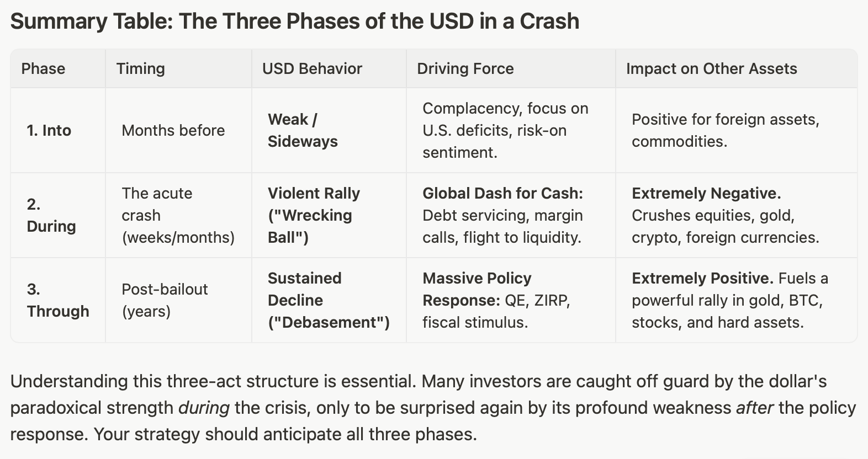Click the Impact on Other Assets header
The width and height of the screenshot is (868, 459).
[x=711, y=68]
